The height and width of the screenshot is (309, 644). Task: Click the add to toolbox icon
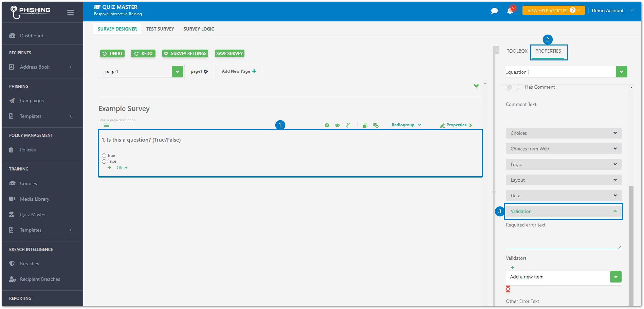(x=376, y=125)
